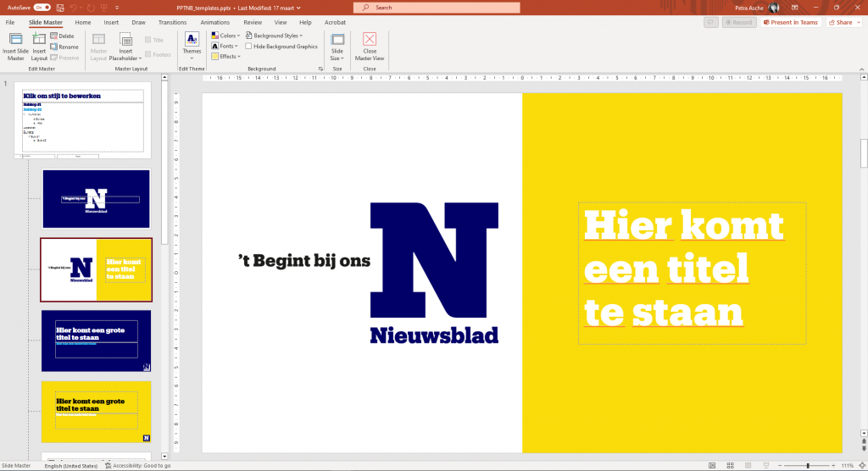This screenshot has width=868, height=471.
Task: Click the Ribbon Display Options icon
Action: click(x=794, y=8)
